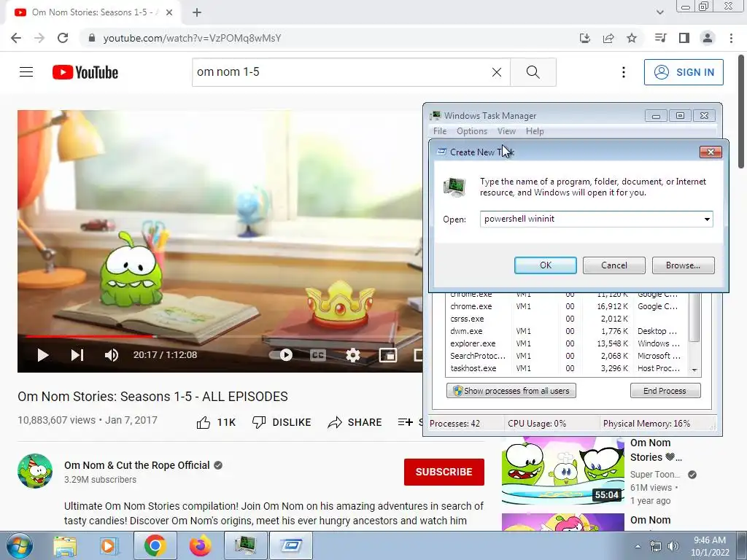Open the Help menu in Task Manager

coord(535,131)
